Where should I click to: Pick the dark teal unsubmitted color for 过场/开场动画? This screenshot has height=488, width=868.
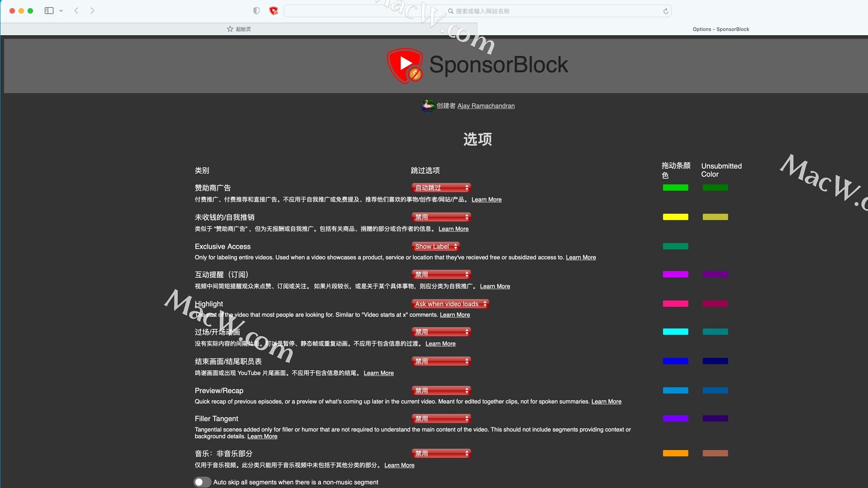715,332
